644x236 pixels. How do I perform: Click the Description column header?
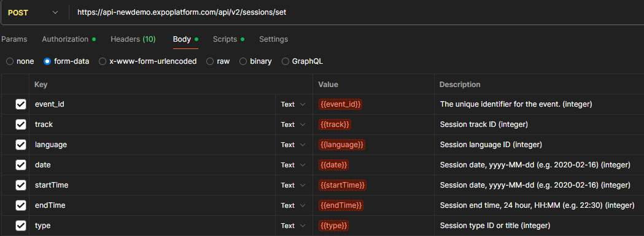click(x=460, y=85)
